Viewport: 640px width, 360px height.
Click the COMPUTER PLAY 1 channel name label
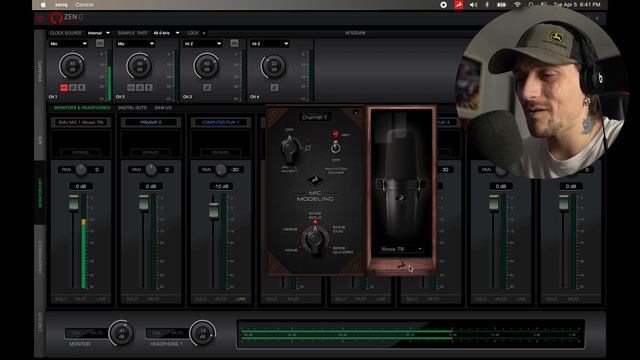[220, 122]
